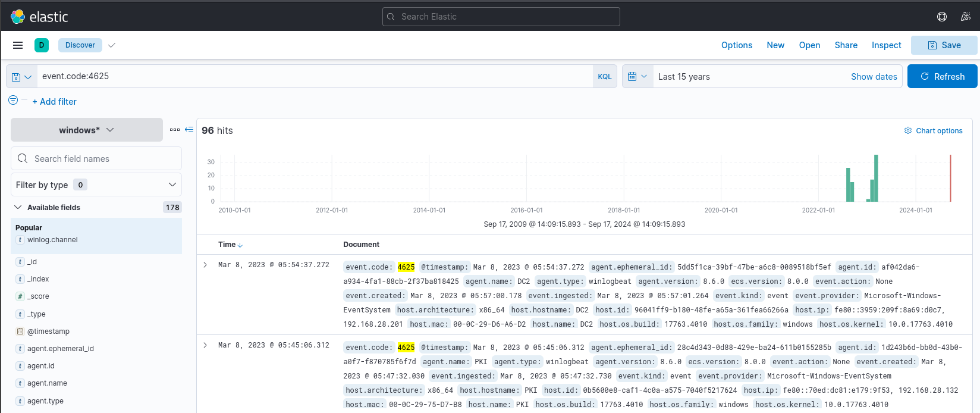The image size is (980, 413).
Task: Click the Elastic logo
Action: 39,17
